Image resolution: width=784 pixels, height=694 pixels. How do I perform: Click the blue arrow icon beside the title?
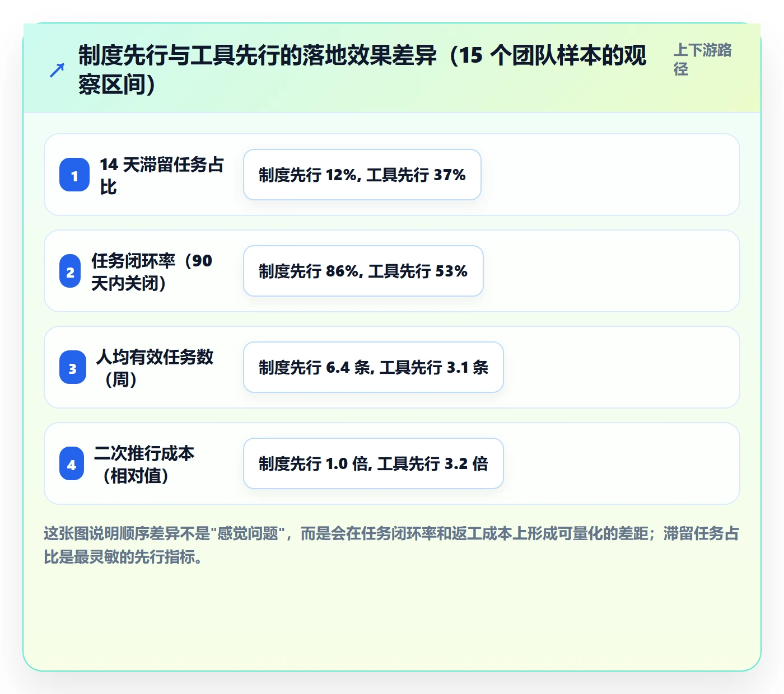coord(57,71)
